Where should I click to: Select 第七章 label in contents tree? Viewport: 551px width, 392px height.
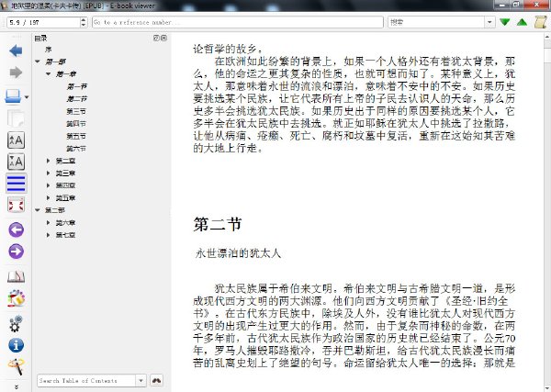point(65,235)
